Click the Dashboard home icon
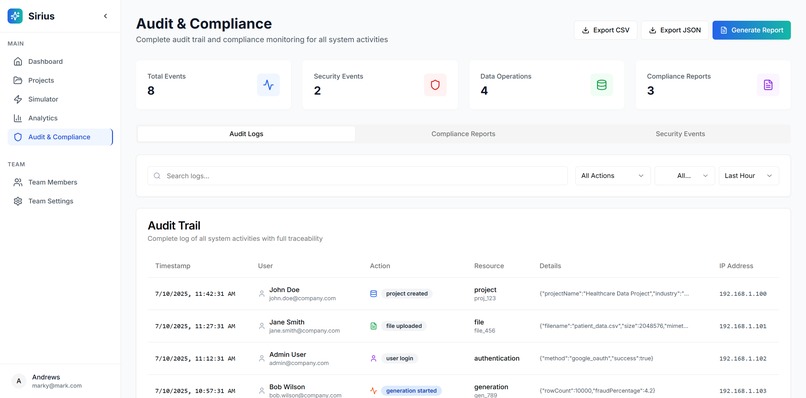Screen dimensions: 806x398 (x=18, y=61)
